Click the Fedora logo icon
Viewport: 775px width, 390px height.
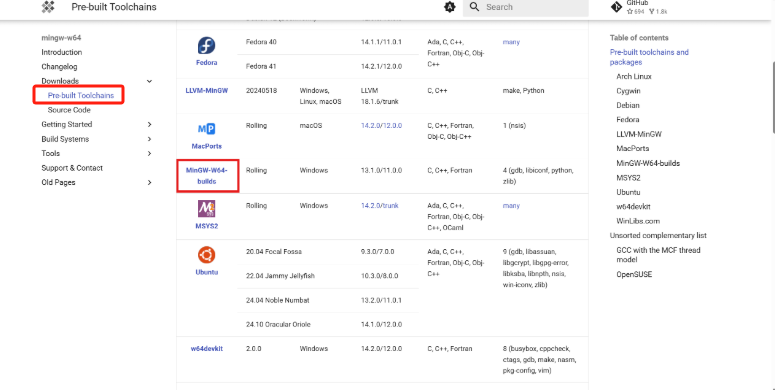click(206, 45)
